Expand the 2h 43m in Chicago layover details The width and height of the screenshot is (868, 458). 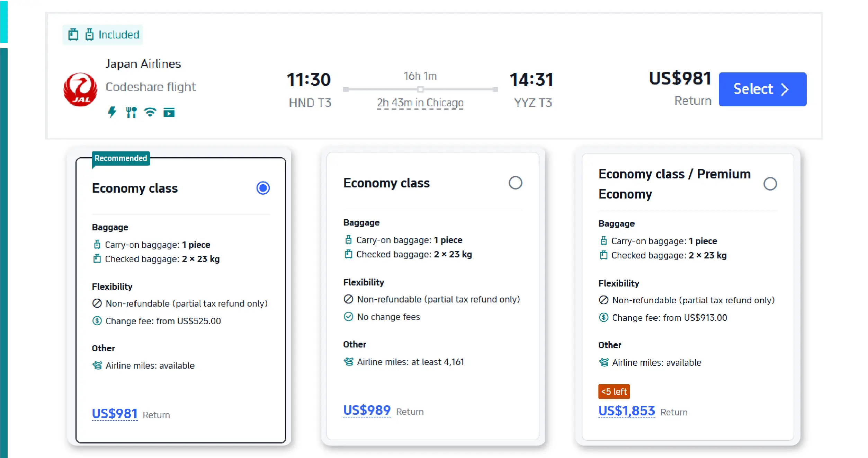(420, 103)
